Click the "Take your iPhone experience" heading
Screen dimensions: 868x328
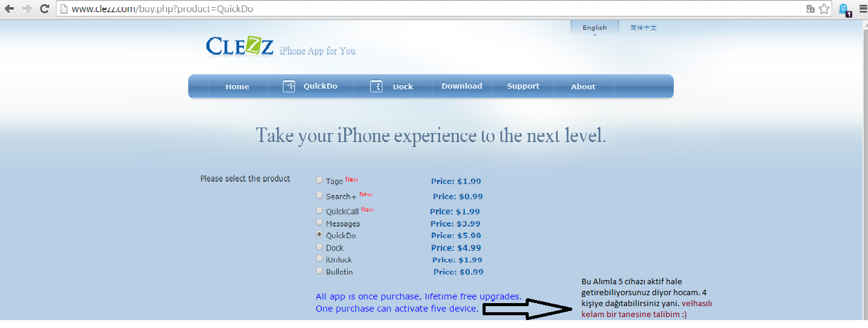click(431, 135)
